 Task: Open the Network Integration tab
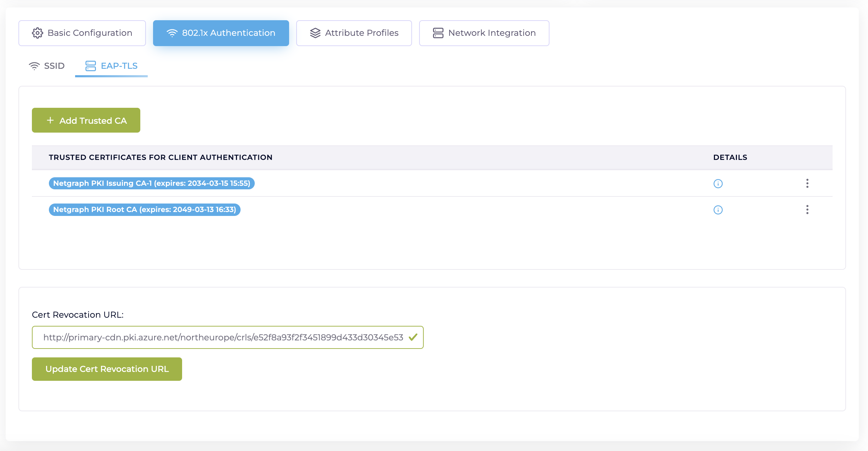pos(484,33)
